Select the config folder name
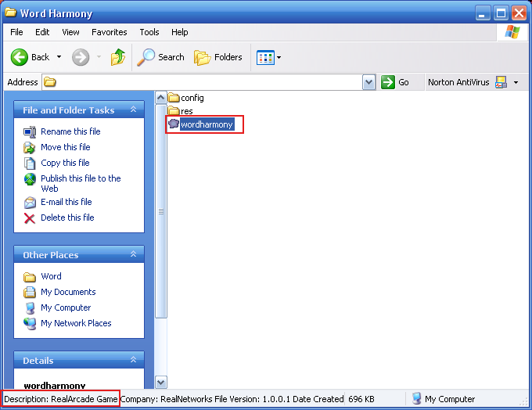Image resolution: width=532 pixels, height=410 pixels. (x=192, y=98)
